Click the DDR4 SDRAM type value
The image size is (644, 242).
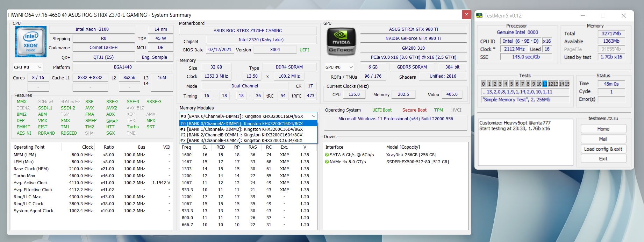[289, 67]
